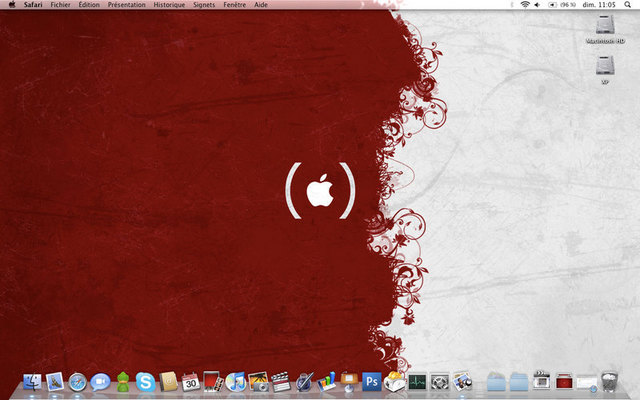Image resolution: width=640 pixels, height=400 pixels.
Task: Show battery status in menu bar
Action: point(562,4)
